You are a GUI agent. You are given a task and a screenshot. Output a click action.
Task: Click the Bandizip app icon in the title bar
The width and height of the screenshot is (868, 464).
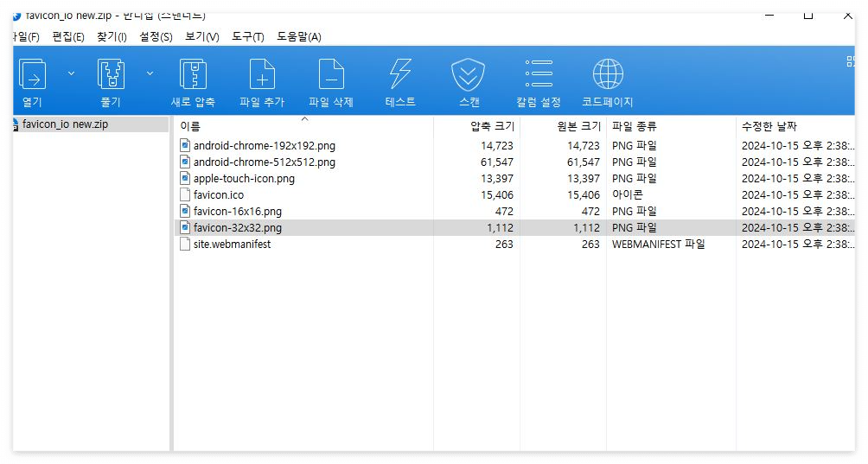point(16,16)
